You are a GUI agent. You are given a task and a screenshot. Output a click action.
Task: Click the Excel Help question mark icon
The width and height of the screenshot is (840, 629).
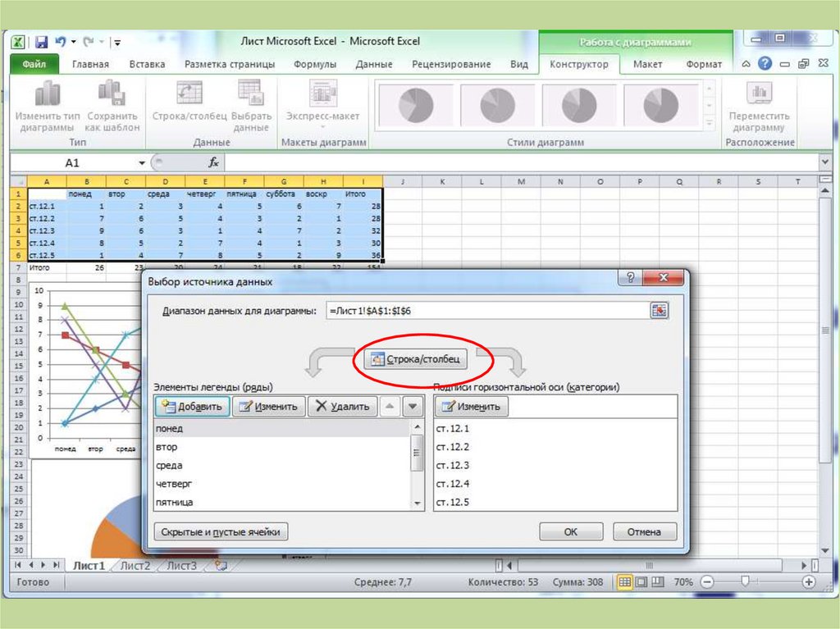click(765, 64)
